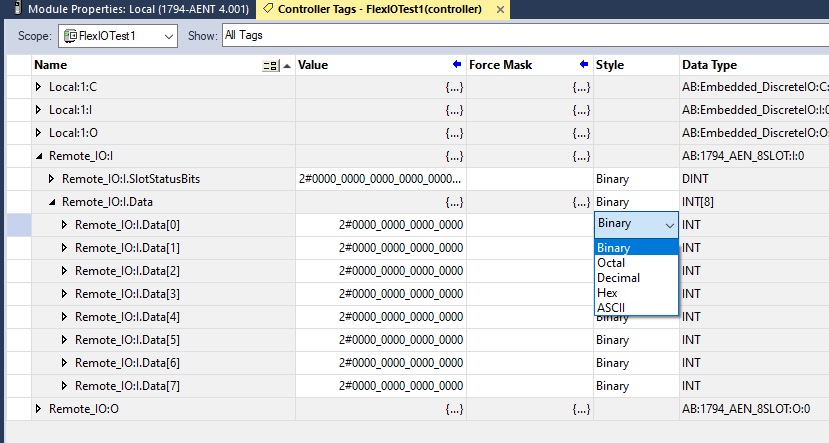The width and height of the screenshot is (829, 443).
Task: Expand Remote_IO:I.Data[3]
Action: coord(64,293)
